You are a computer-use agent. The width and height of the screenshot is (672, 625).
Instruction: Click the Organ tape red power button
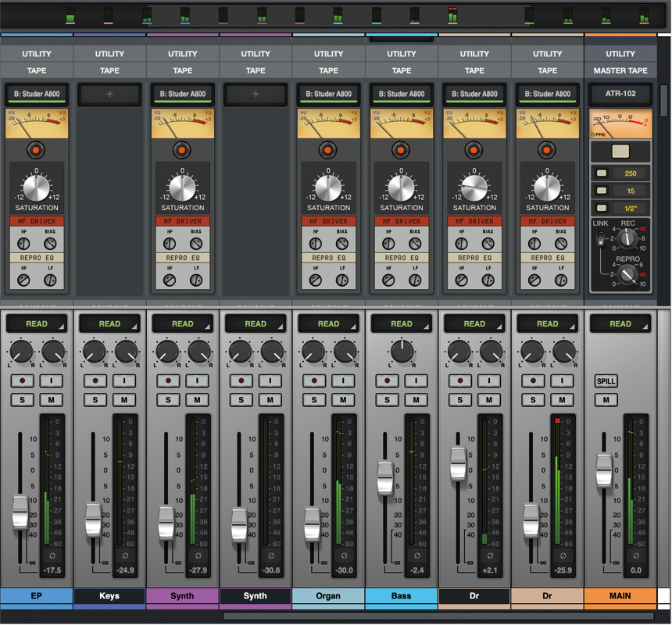[328, 150]
